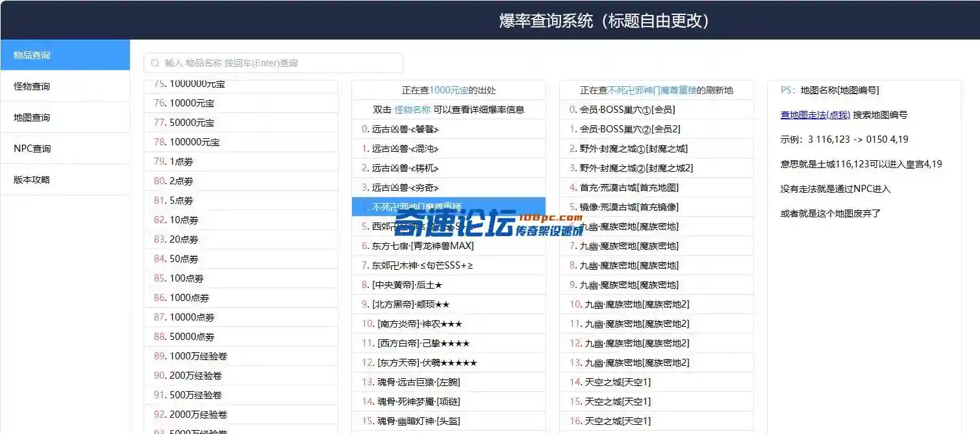
Task: Open the 版本攻略 sidebar entry
Action: coord(65,180)
